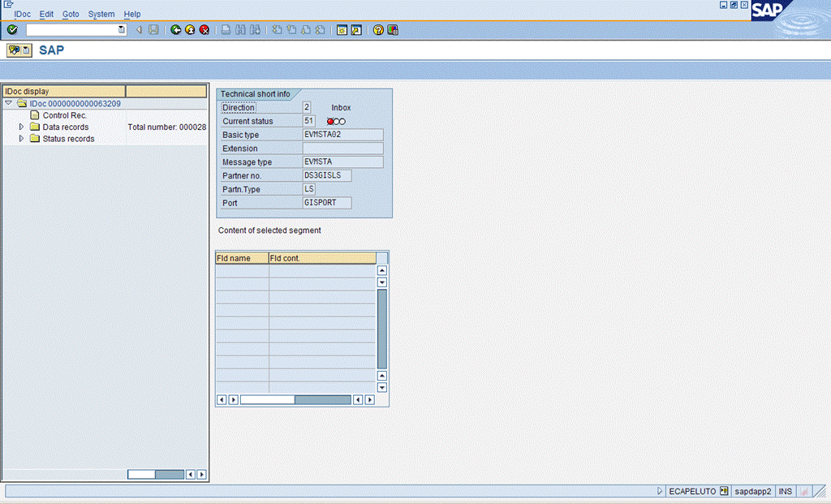This screenshot has height=504, width=831.
Task: Click the Print icon in toolbar
Action: click(226, 30)
